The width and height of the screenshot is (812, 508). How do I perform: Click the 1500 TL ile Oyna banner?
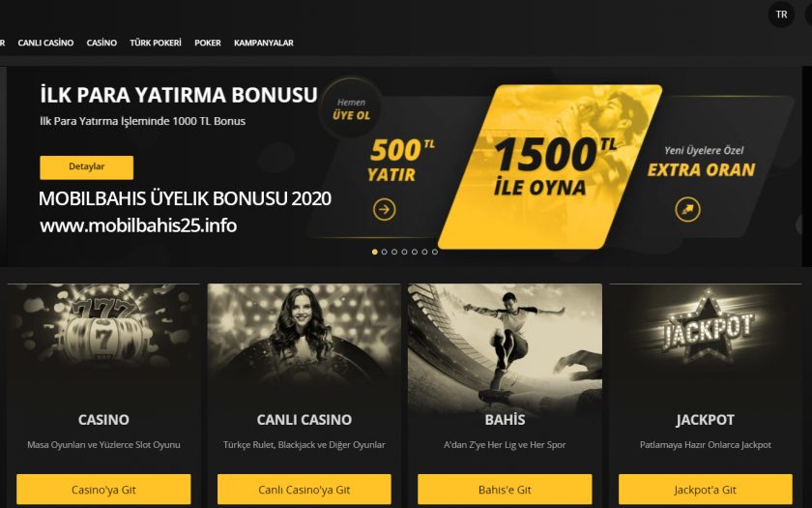(550, 166)
